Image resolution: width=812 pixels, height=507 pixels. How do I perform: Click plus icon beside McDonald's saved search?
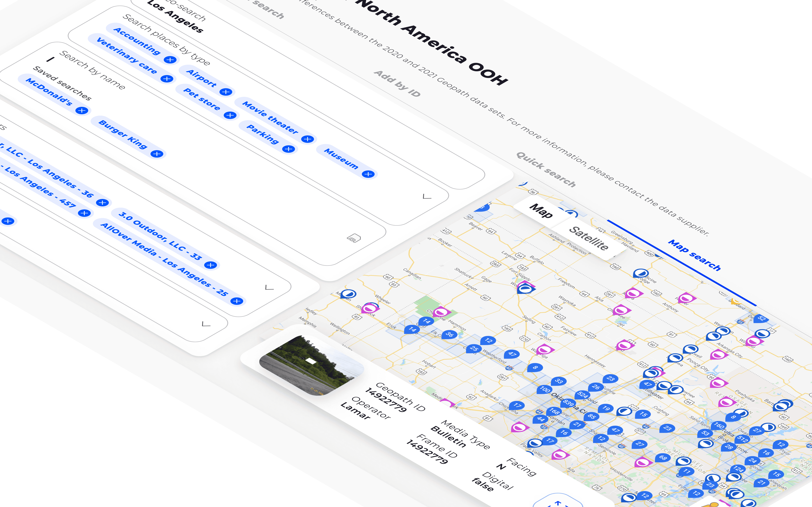(x=82, y=111)
